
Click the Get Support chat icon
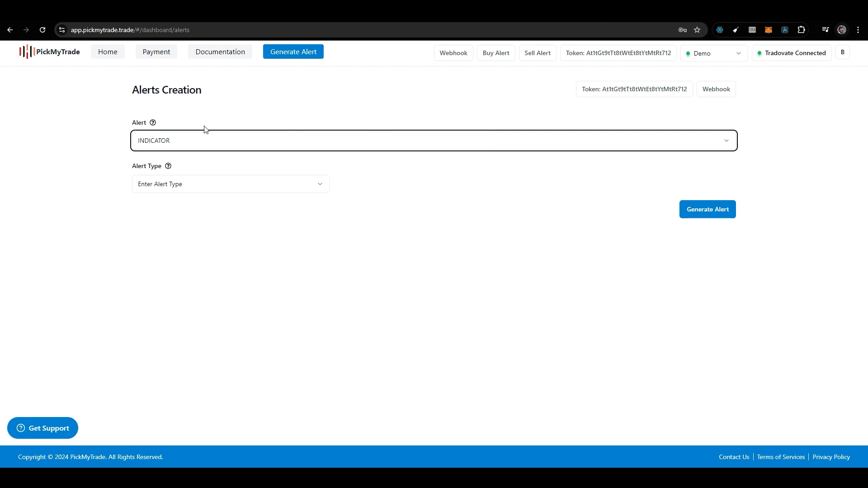pos(21,428)
